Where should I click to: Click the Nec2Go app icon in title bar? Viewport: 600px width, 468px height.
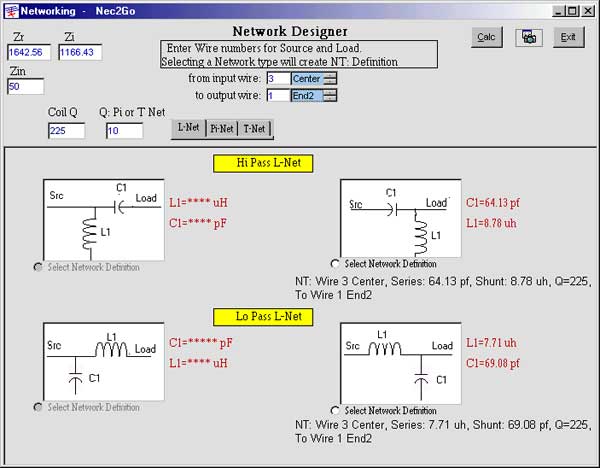[x=11, y=11]
